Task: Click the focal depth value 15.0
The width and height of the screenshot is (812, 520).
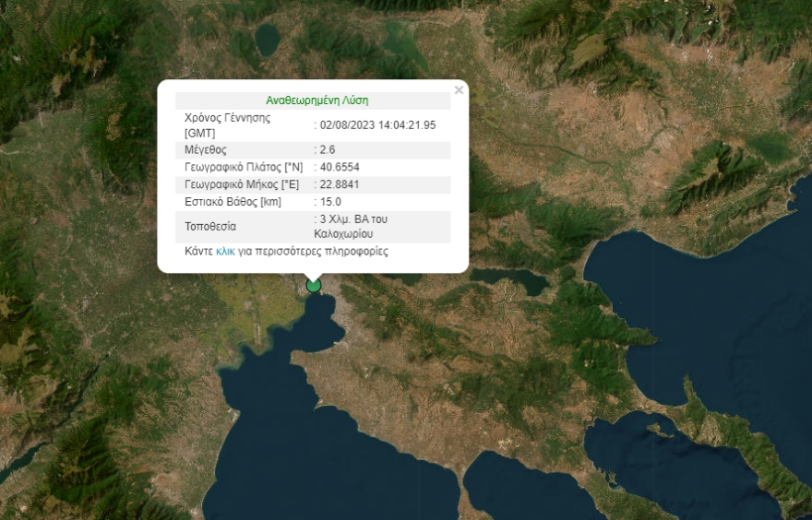Action: [x=329, y=202]
